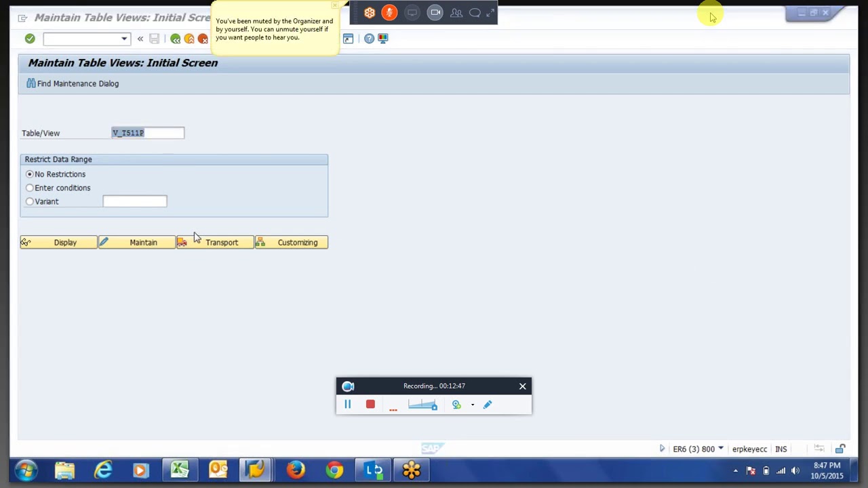Viewport: 868px width, 488px height.
Task: Click the Transport button
Action: [x=215, y=243]
